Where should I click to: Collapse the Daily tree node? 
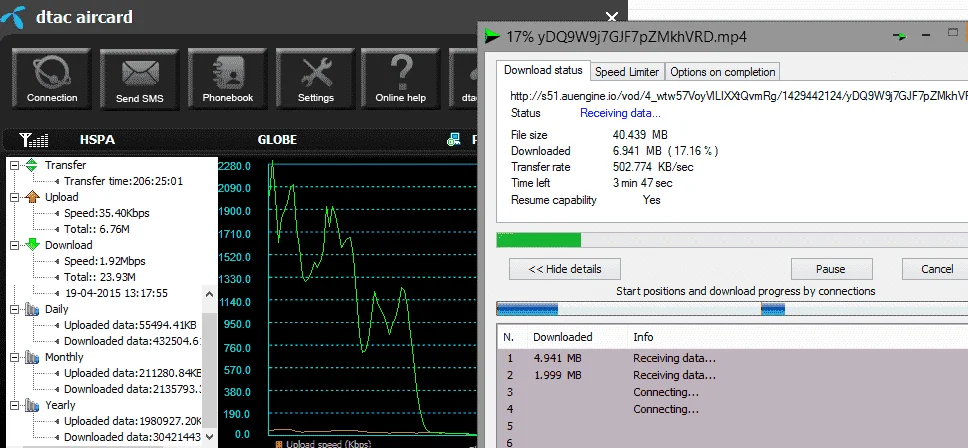point(15,310)
